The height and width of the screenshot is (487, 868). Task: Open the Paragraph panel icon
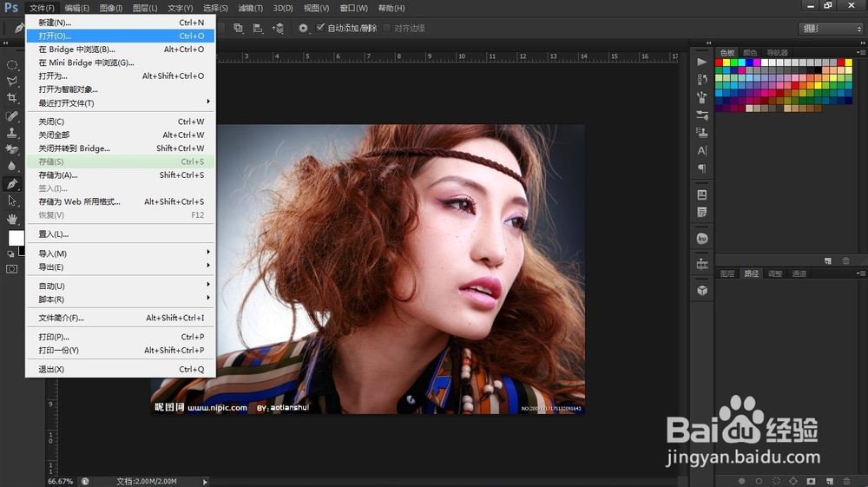point(702,168)
